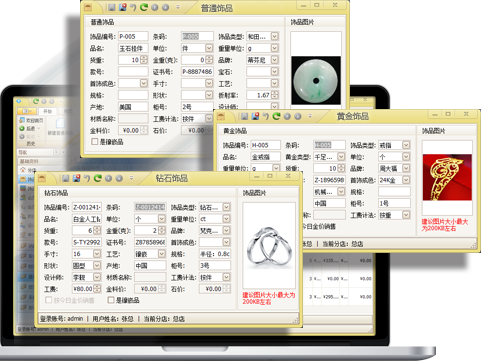Click 饰品编号 field containing H-005
This screenshot has height=361, width=482.
tap(266, 145)
